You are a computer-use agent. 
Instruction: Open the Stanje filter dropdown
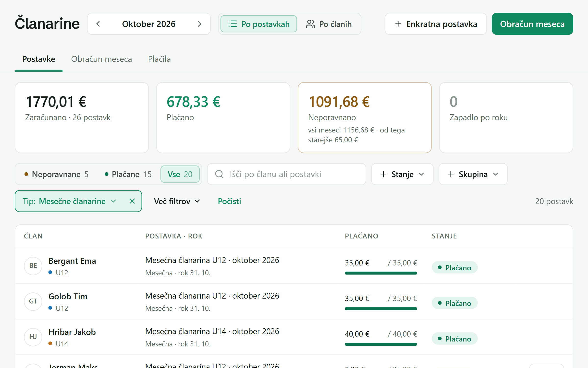pyautogui.click(x=402, y=174)
